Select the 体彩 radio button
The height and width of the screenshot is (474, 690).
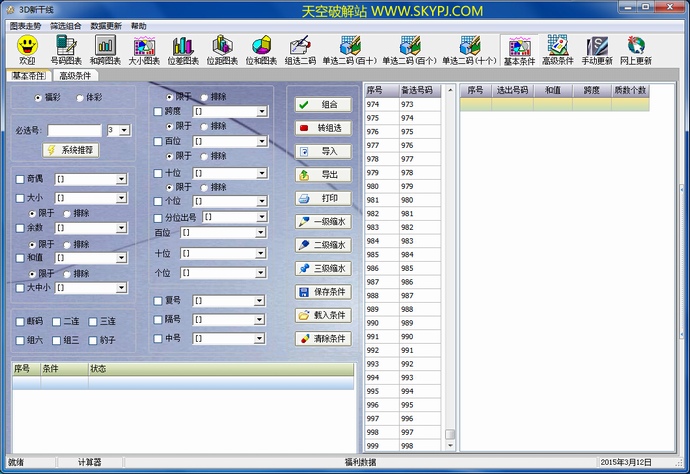[80, 98]
